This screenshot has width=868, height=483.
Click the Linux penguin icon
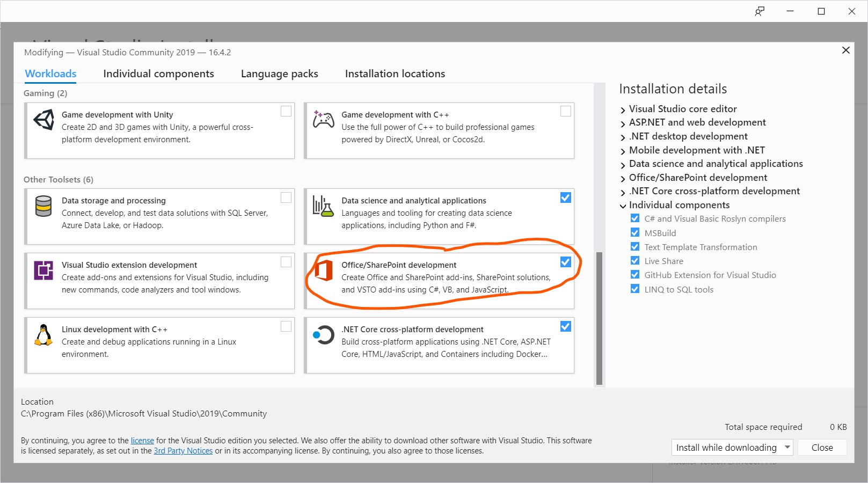coord(43,335)
